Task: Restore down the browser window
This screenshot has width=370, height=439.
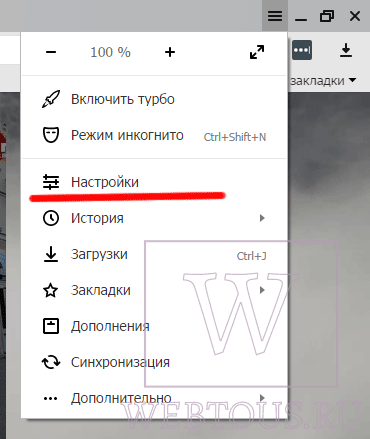Action: pyautogui.click(x=327, y=16)
